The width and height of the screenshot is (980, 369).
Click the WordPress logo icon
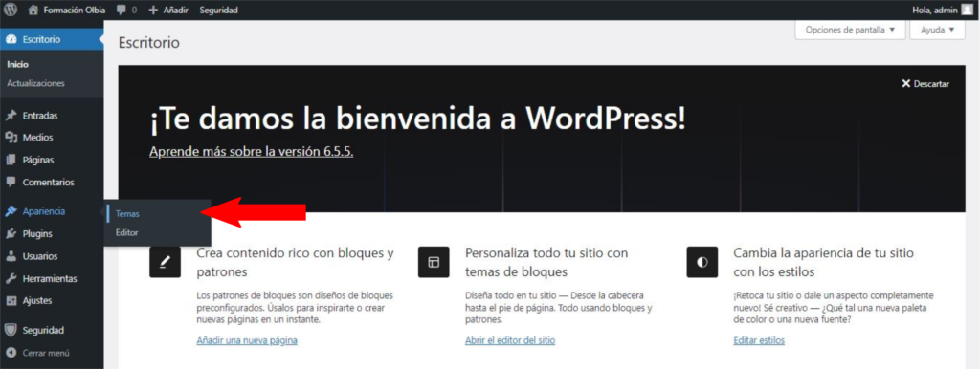point(11,10)
